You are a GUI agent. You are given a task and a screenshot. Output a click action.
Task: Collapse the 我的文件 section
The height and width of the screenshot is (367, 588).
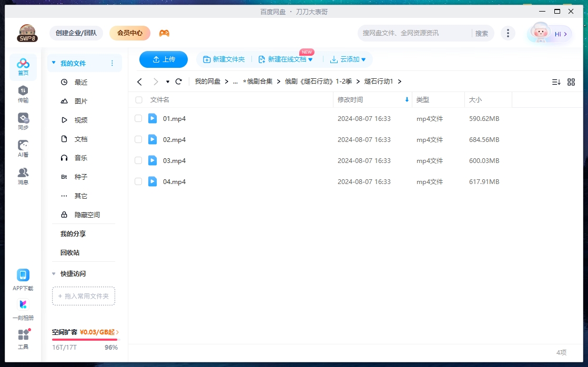53,62
